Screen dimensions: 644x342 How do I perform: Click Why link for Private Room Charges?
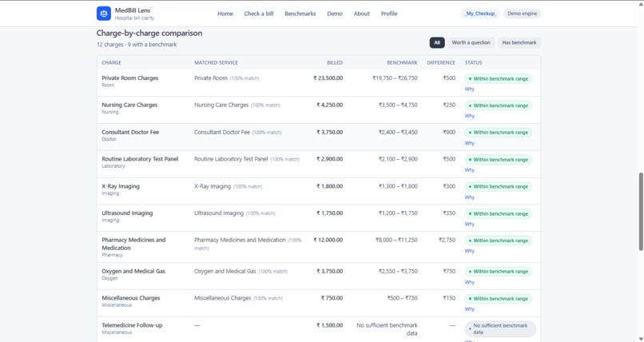pyautogui.click(x=470, y=89)
